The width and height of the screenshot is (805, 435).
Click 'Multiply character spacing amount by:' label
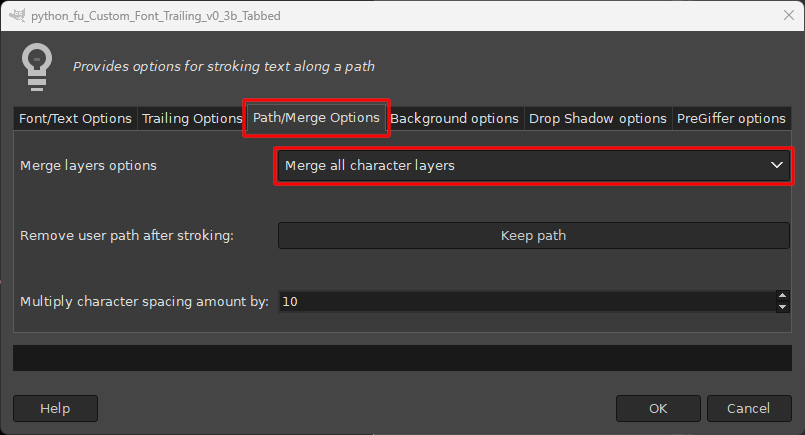tap(144, 301)
